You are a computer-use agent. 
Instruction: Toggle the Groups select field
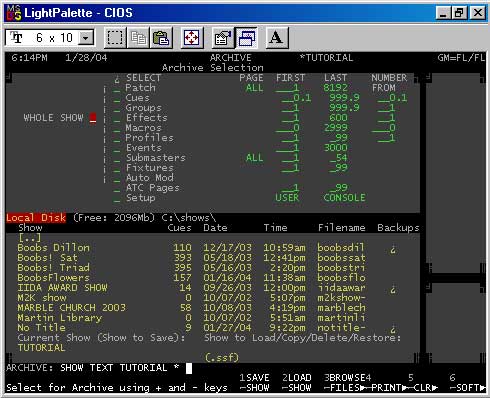116,109
